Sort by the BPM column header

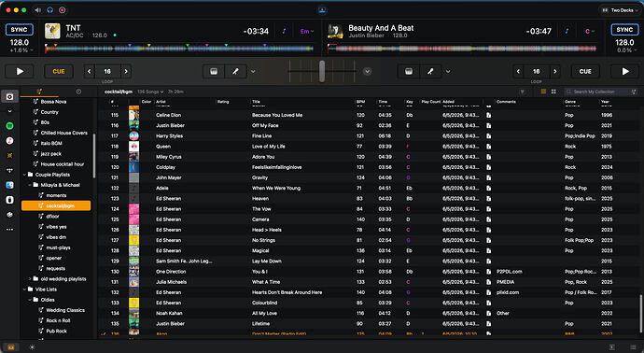360,102
